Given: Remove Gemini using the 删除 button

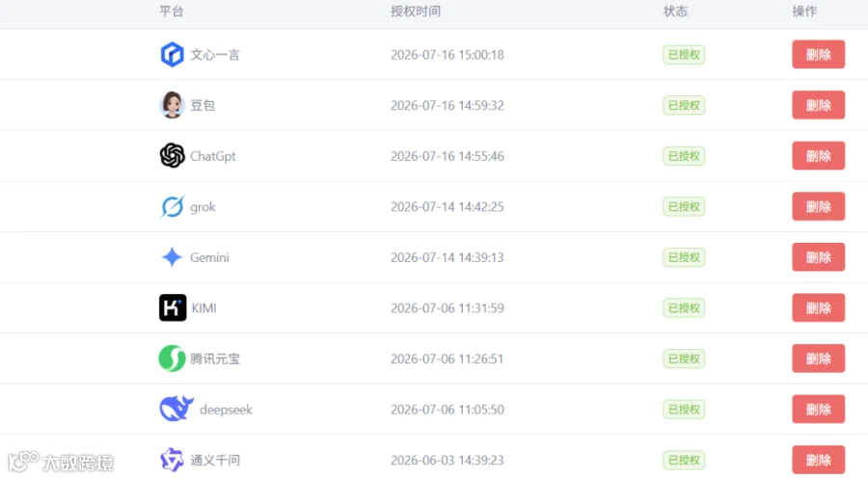Looking at the screenshot, I should [818, 257].
